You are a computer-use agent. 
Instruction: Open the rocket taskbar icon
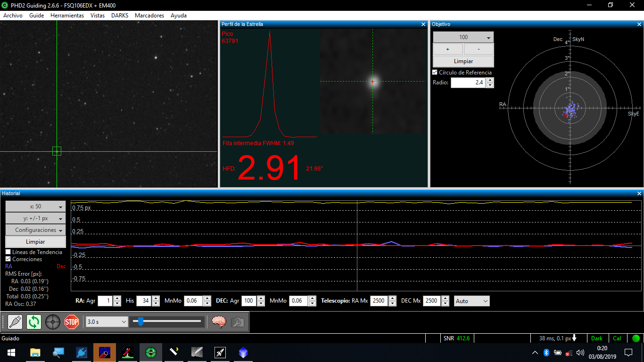click(220, 353)
